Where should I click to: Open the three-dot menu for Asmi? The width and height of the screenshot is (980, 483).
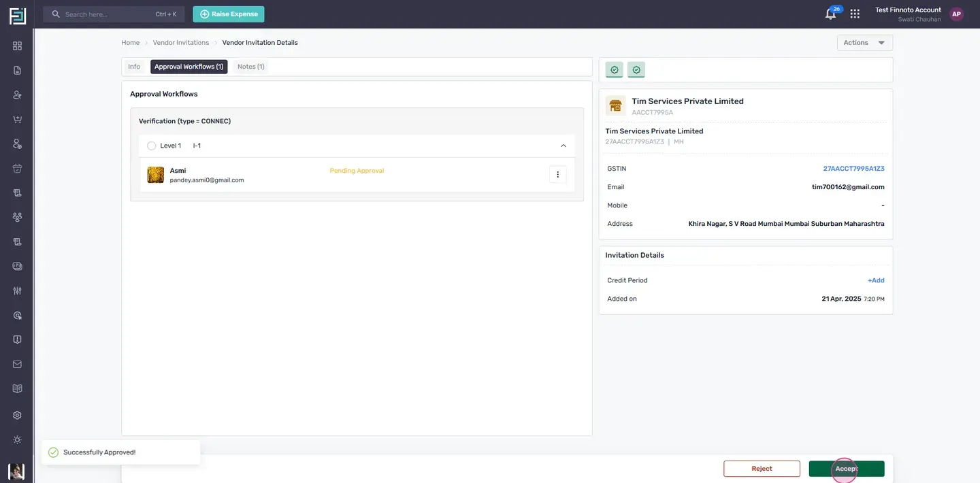[x=557, y=175]
